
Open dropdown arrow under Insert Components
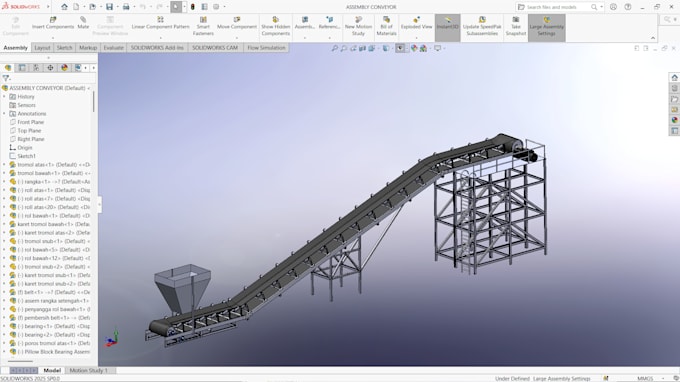pyautogui.click(x=53, y=38)
